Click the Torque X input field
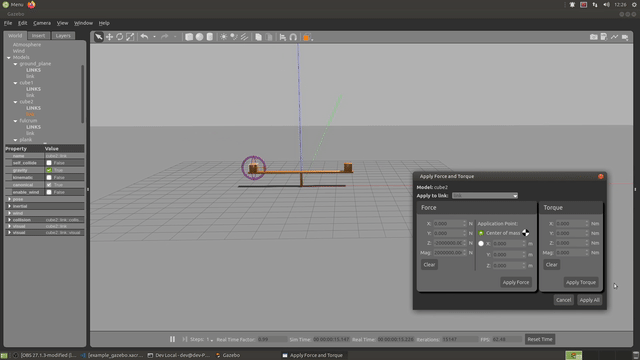 [572, 224]
